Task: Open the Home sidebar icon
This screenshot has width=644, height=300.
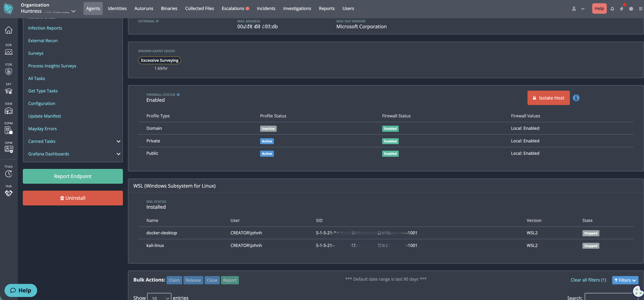Action: [x=9, y=30]
